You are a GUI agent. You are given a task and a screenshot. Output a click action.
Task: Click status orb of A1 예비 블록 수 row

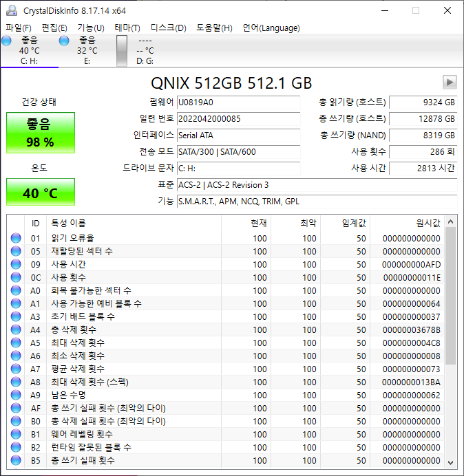[16, 303]
